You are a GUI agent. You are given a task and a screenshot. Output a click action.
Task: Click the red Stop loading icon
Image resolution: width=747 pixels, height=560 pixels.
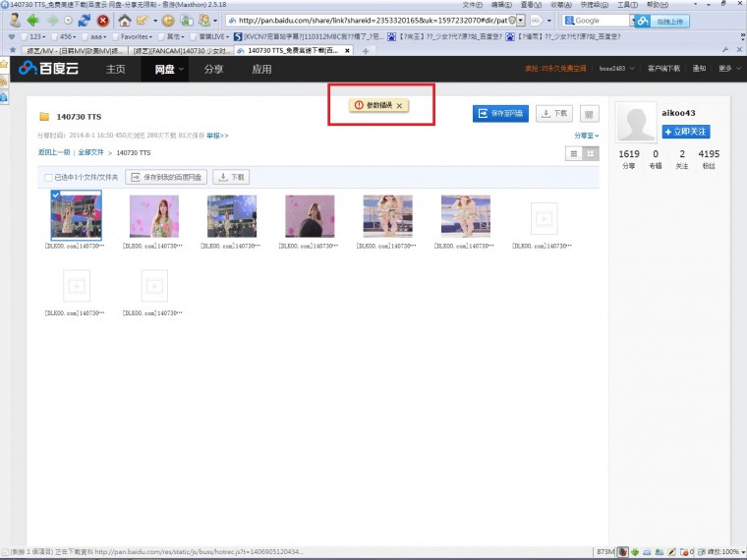(102, 20)
